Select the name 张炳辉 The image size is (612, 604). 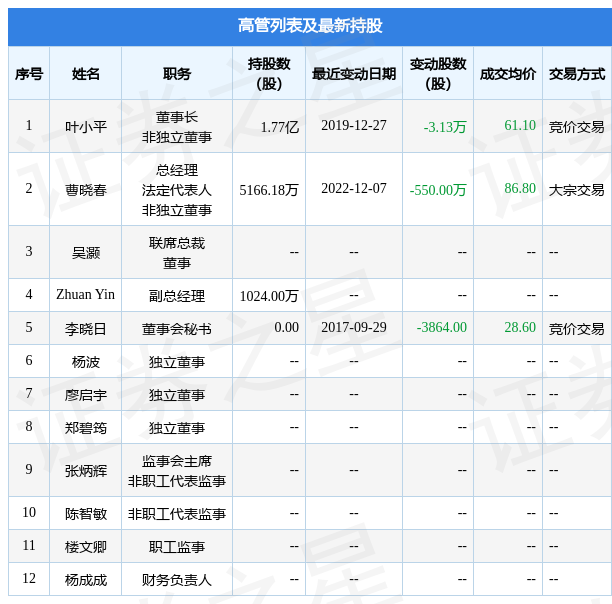click(x=85, y=471)
